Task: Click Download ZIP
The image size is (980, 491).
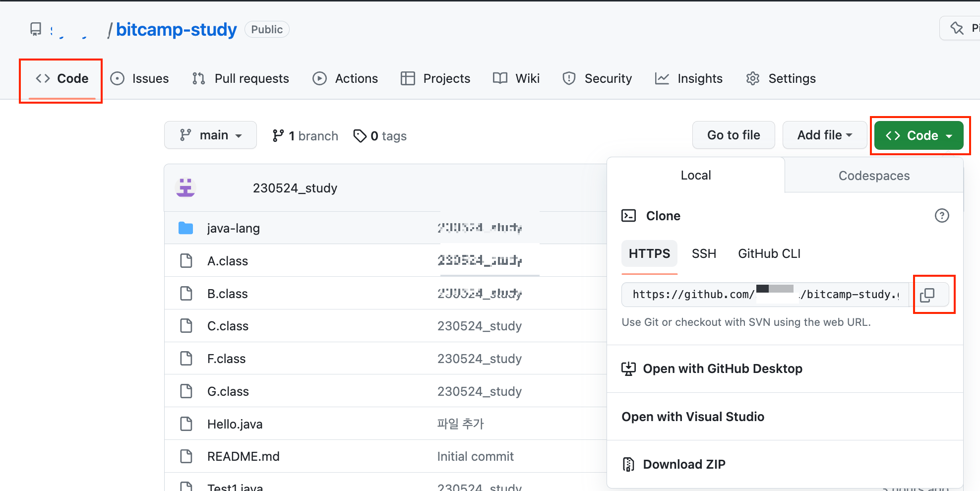Action: point(684,464)
